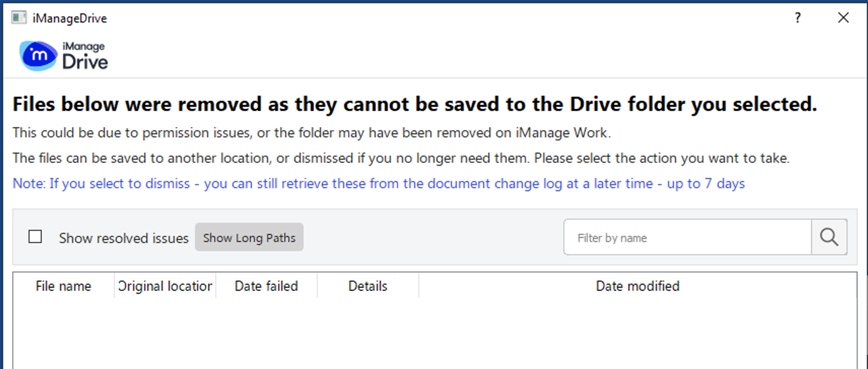
Task: Sort by the Original location column
Action: click(x=165, y=286)
